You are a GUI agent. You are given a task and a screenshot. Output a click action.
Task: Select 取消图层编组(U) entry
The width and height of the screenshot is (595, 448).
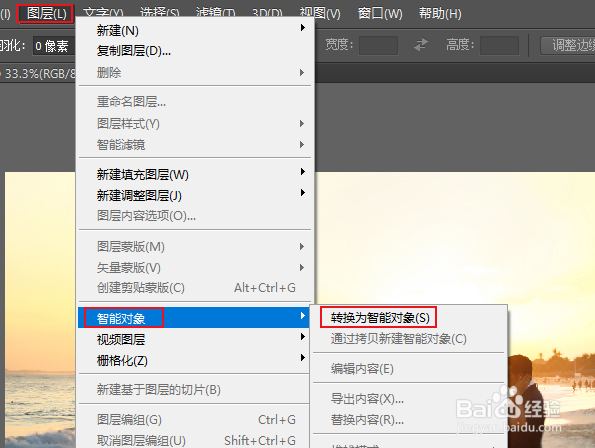pyautogui.click(x=195, y=440)
